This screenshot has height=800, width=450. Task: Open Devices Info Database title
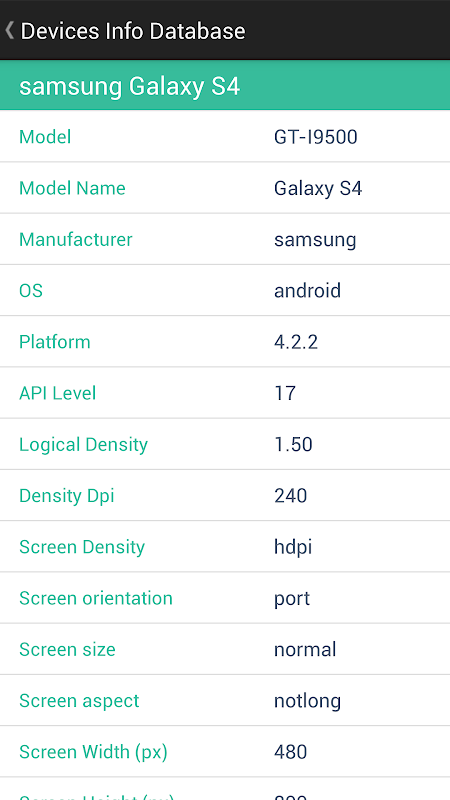(133, 31)
